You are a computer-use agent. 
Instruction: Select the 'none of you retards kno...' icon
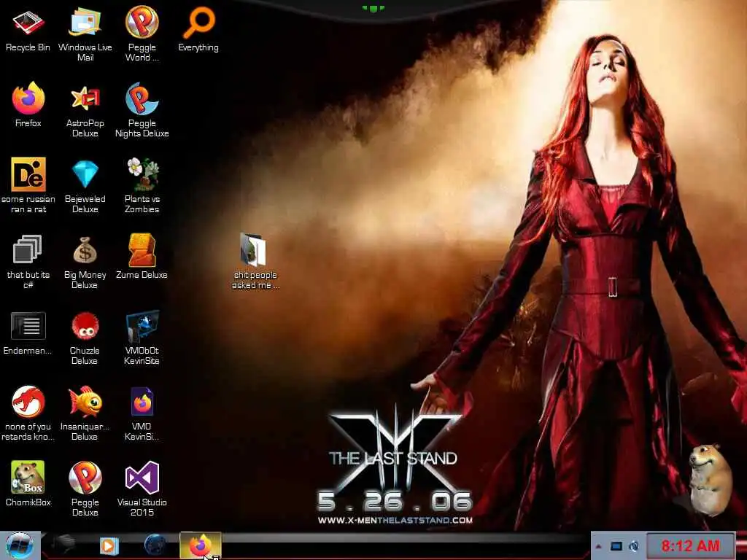pyautogui.click(x=28, y=413)
